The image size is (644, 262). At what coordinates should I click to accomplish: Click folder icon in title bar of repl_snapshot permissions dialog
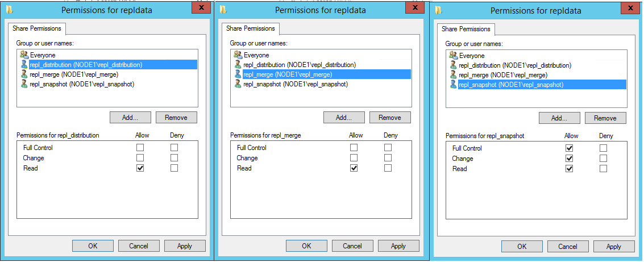[438, 10]
